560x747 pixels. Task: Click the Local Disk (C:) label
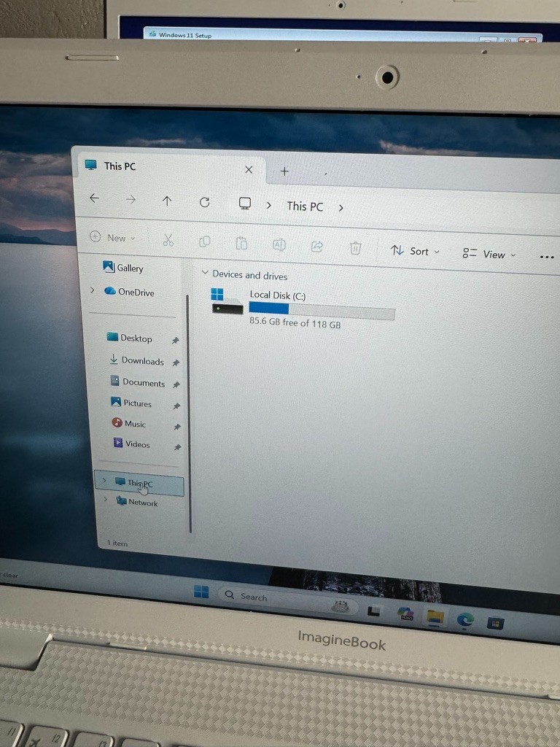point(278,295)
